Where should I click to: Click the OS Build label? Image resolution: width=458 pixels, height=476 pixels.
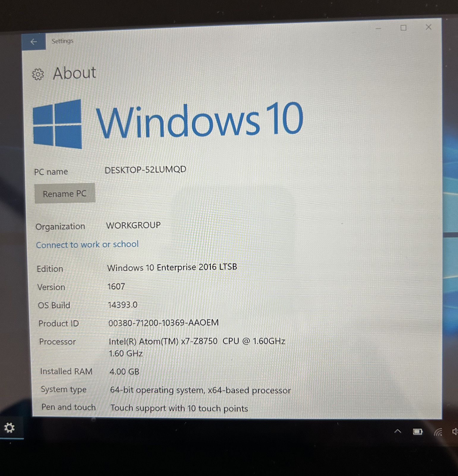tap(54, 305)
